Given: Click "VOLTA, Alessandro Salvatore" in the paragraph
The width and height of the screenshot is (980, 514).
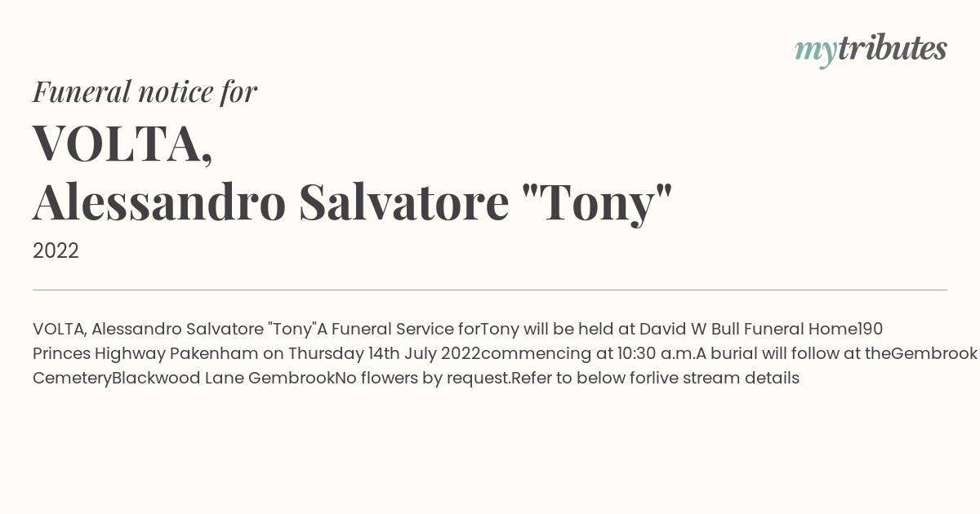Looking at the screenshot, I should (x=148, y=329).
